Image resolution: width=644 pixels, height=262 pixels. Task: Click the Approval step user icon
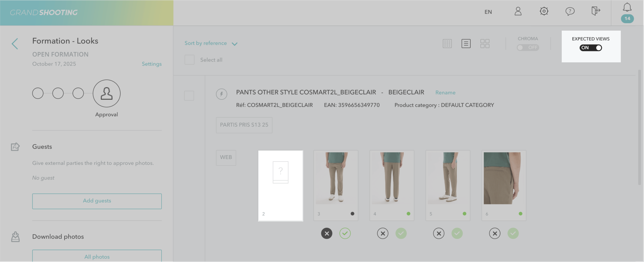click(106, 93)
